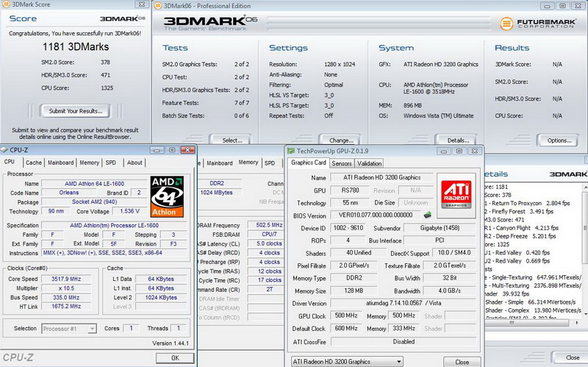The height and width of the screenshot is (367, 588).
Task: Click the 1181 3DMarks score text
Action: pyautogui.click(x=76, y=47)
